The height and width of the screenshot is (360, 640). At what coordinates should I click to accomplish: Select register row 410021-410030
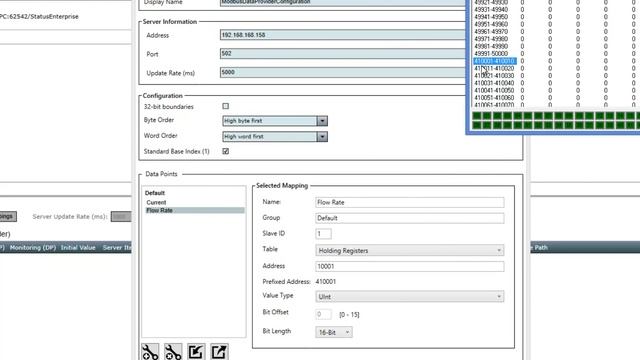(494, 76)
